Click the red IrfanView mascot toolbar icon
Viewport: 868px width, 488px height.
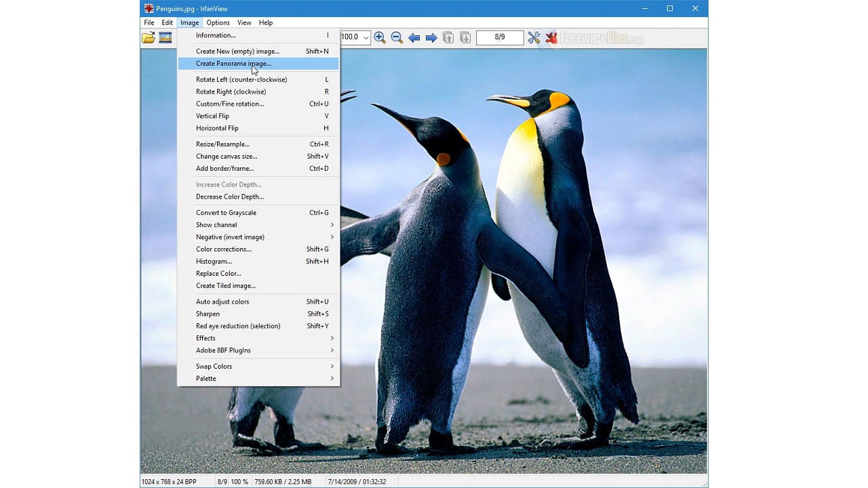point(551,37)
